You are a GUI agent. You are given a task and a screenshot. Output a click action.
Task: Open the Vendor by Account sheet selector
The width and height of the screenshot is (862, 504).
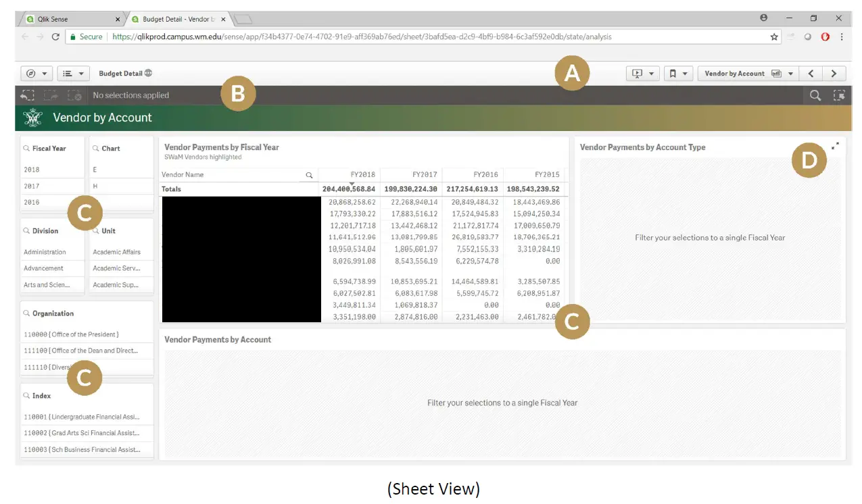click(748, 74)
